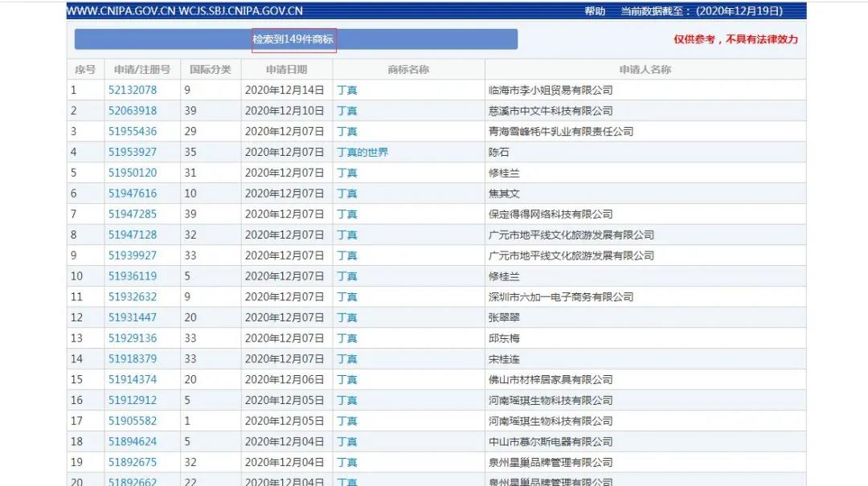The image size is (868, 486).
Task: Open registration number 51950120
Action: pyautogui.click(x=133, y=173)
